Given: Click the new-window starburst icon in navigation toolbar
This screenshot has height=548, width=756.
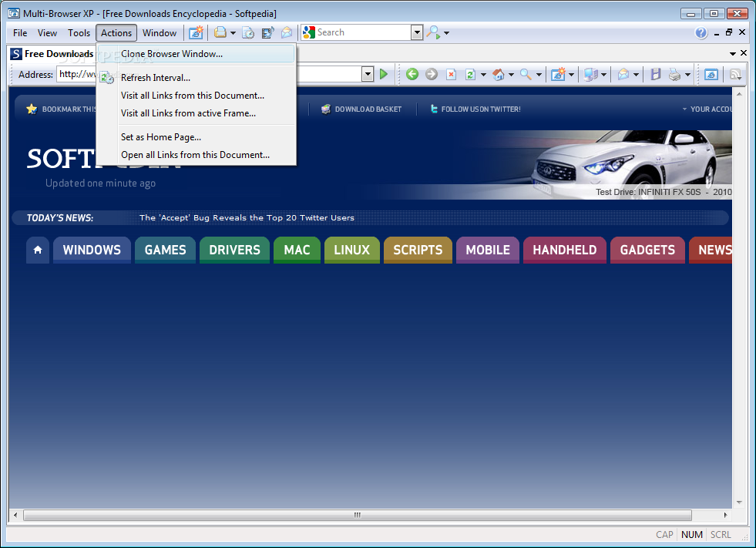Looking at the screenshot, I should (x=558, y=74).
